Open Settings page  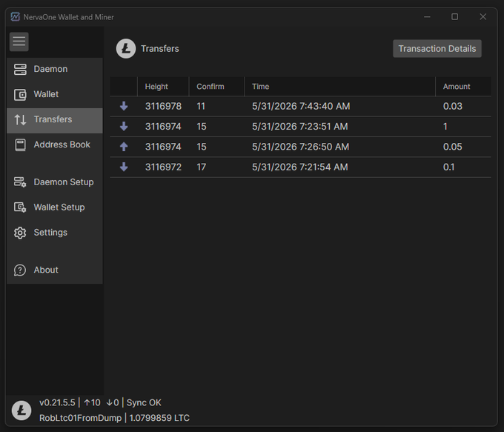pos(55,233)
